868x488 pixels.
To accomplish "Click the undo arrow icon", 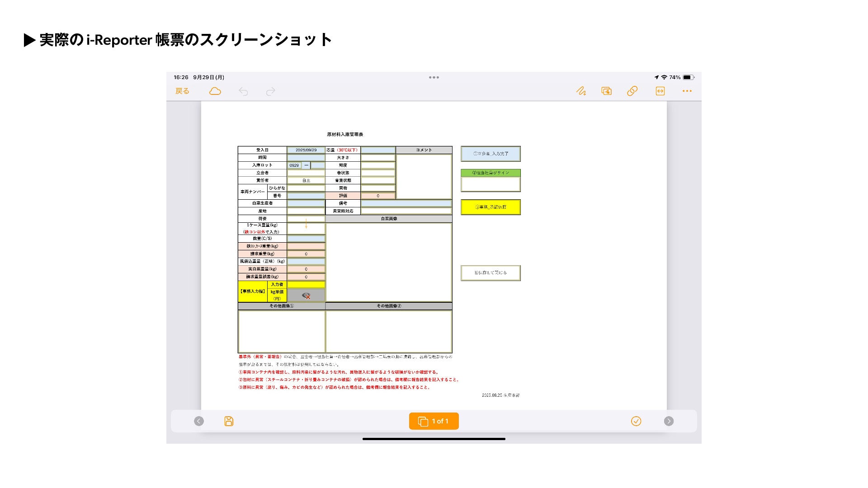I will pyautogui.click(x=243, y=92).
